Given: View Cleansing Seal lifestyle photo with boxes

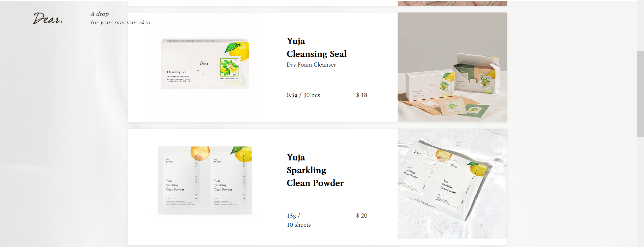Looking at the screenshot, I should 452,67.
